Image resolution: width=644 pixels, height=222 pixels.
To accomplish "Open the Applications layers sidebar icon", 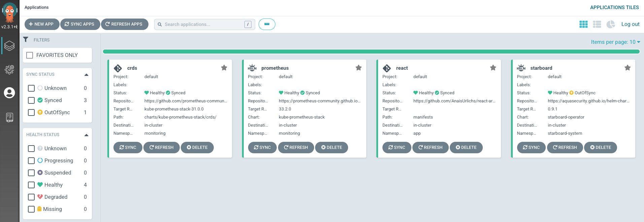I will click(x=9, y=46).
